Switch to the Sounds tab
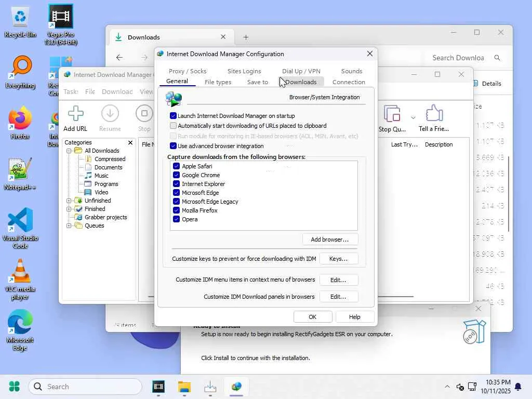532x399 pixels. 352,71
